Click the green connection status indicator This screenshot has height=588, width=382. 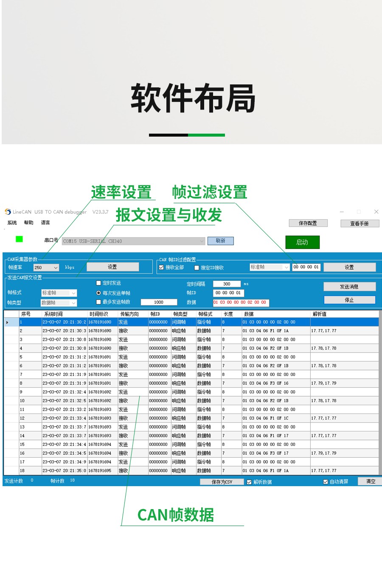pos(19,239)
